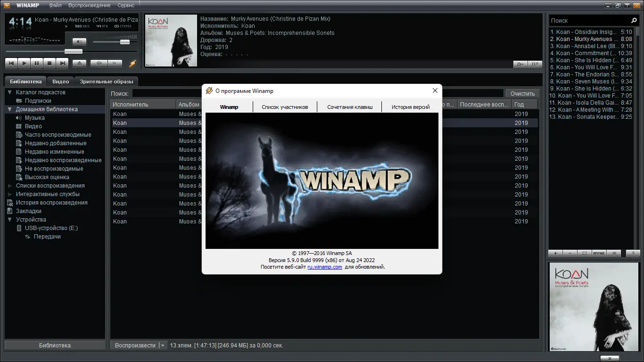This screenshot has height=362, width=644.
Task: Stop playback in the player
Action: (x=50, y=63)
